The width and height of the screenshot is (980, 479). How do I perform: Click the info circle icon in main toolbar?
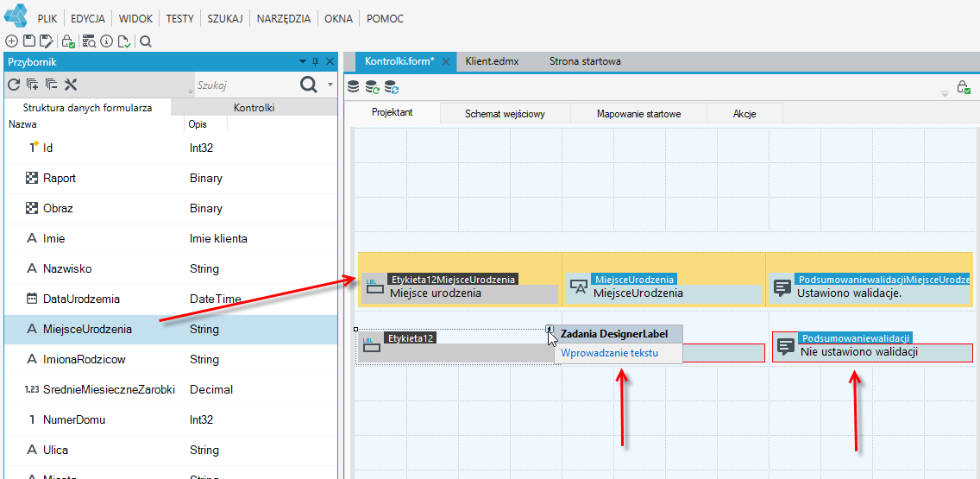click(x=106, y=41)
